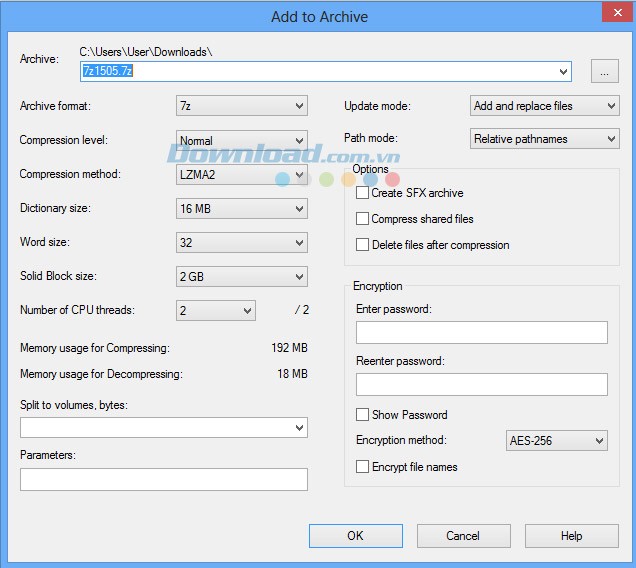Check the Compress shared files box
The height and width of the screenshot is (568, 636).
(x=363, y=219)
